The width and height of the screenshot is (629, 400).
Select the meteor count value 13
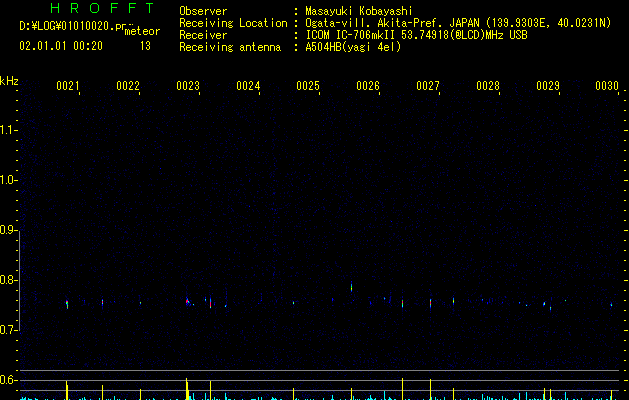pos(145,46)
